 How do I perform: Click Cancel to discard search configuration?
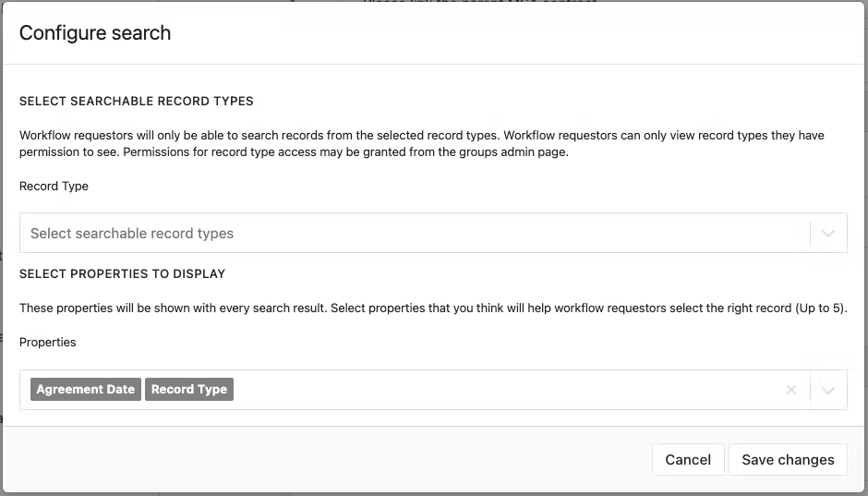tap(688, 459)
